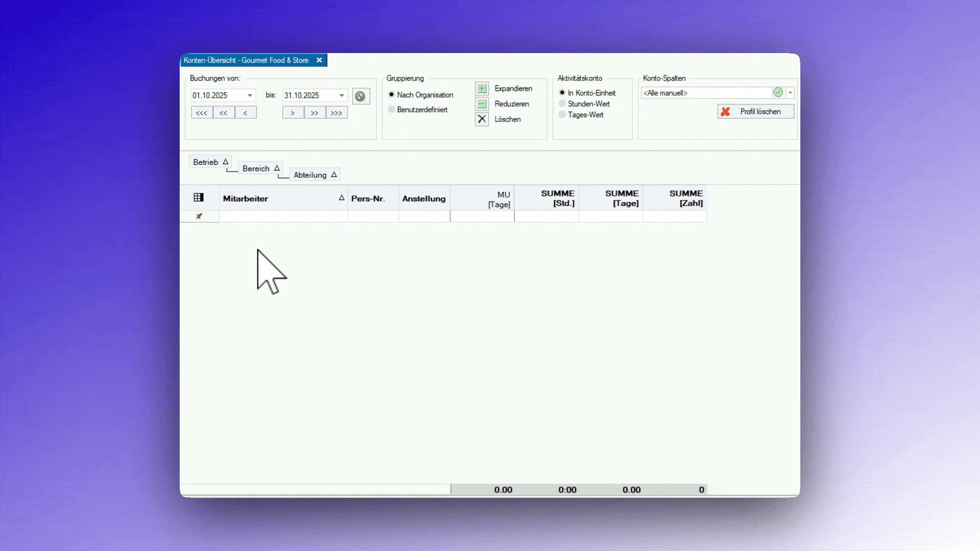Choose Stunden-Wert activity account option

(562, 104)
